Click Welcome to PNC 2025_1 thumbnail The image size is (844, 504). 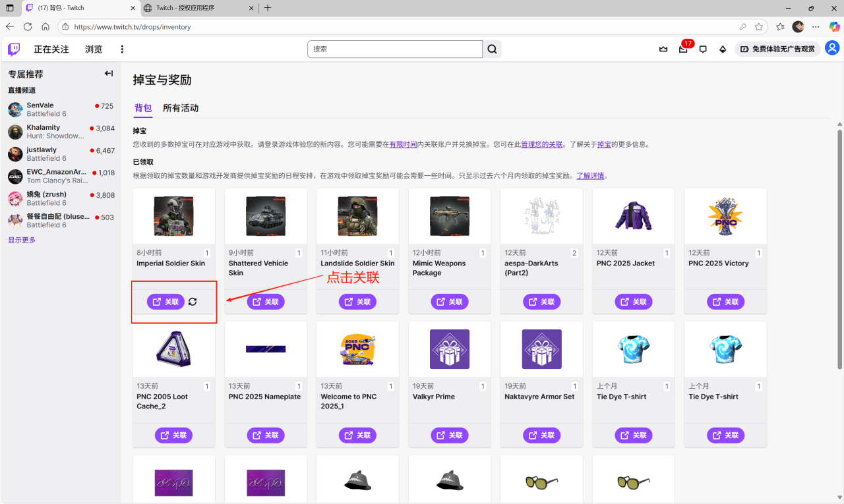pyautogui.click(x=357, y=349)
